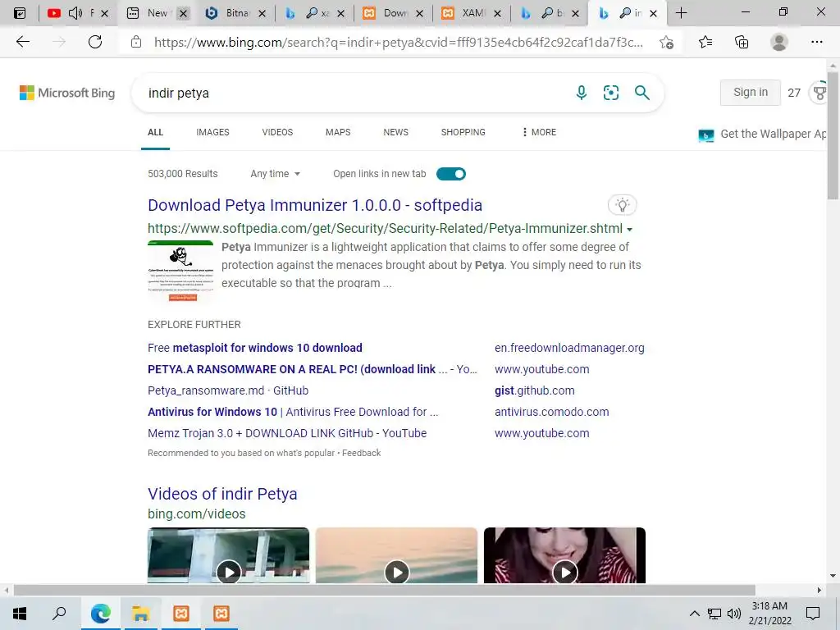Open File Explorer from taskbar
Screen dimensions: 840x630
pos(140,614)
